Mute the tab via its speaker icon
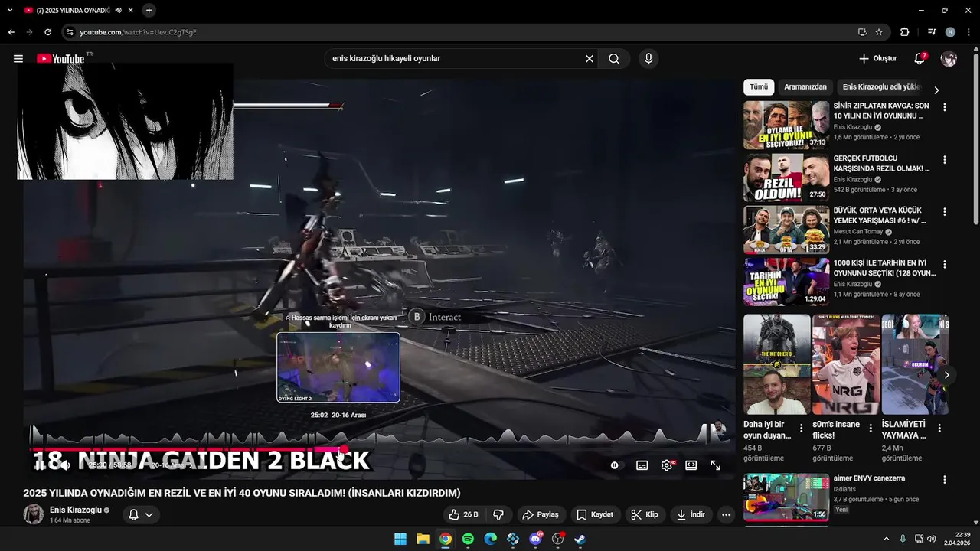The height and width of the screenshot is (551, 980). 118,10
